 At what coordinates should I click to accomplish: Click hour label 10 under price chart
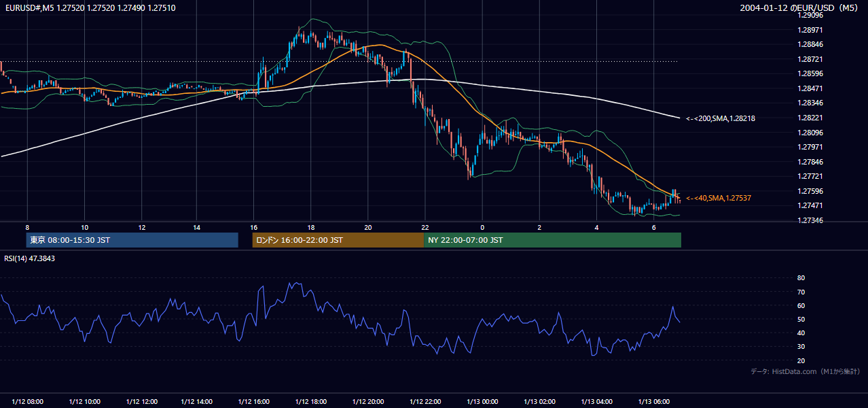pyautogui.click(x=84, y=227)
